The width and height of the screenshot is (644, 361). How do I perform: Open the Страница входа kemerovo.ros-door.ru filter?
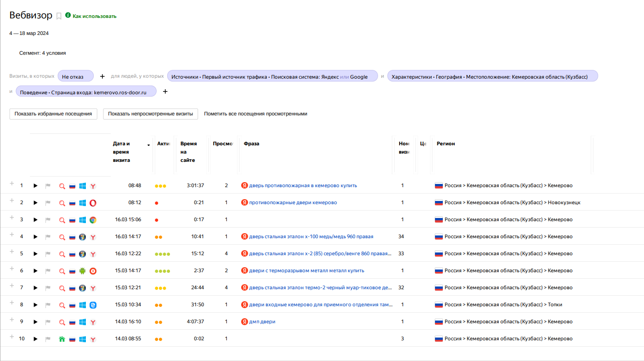86,92
